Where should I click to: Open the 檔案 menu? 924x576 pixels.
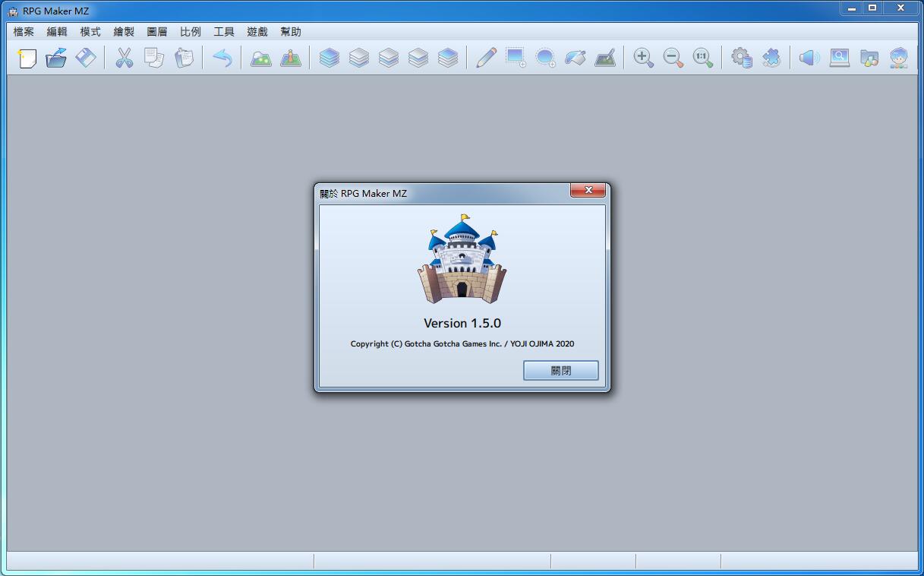click(x=24, y=32)
